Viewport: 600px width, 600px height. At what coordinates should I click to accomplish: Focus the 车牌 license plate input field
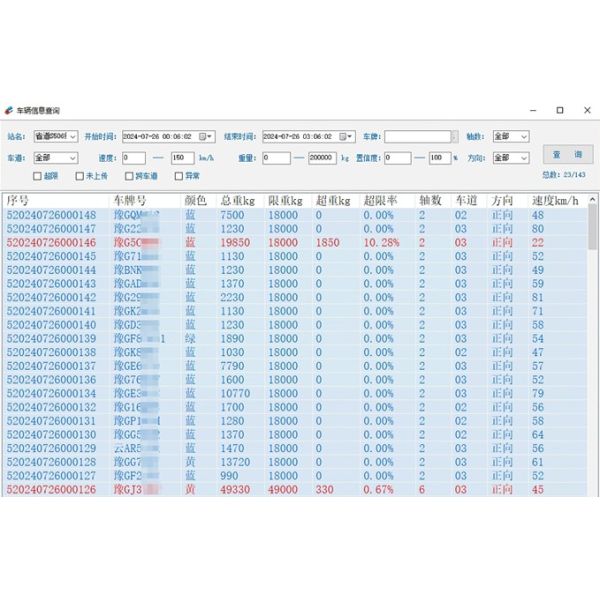coord(417,136)
